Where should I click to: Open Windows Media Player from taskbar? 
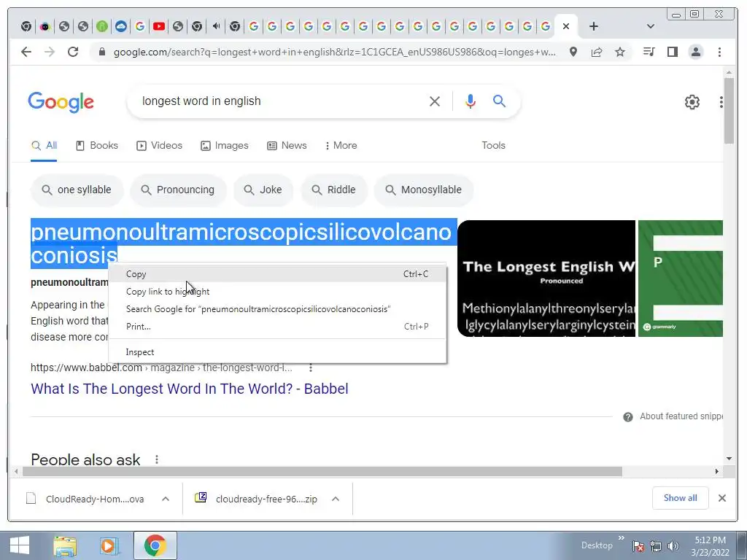pyautogui.click(x=109, y=546)
